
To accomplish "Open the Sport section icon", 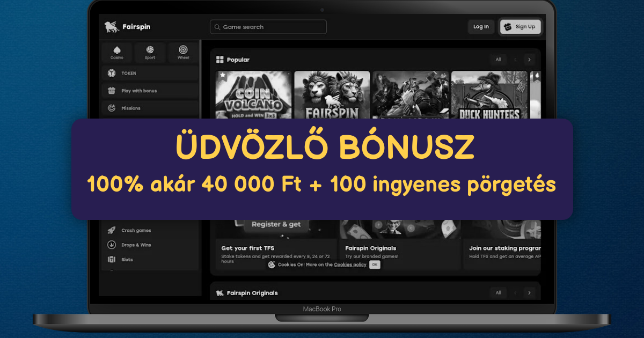I will [x=150, y=50].
